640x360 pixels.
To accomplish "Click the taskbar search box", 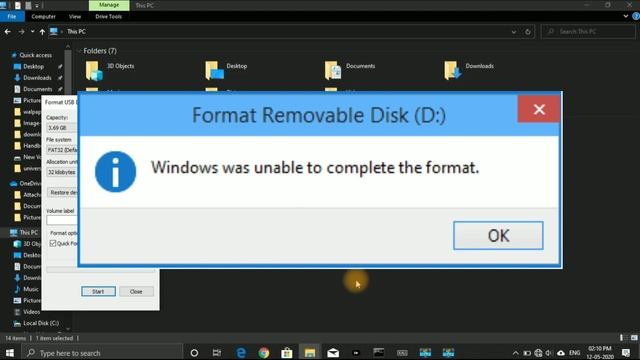I will (101, 353).
